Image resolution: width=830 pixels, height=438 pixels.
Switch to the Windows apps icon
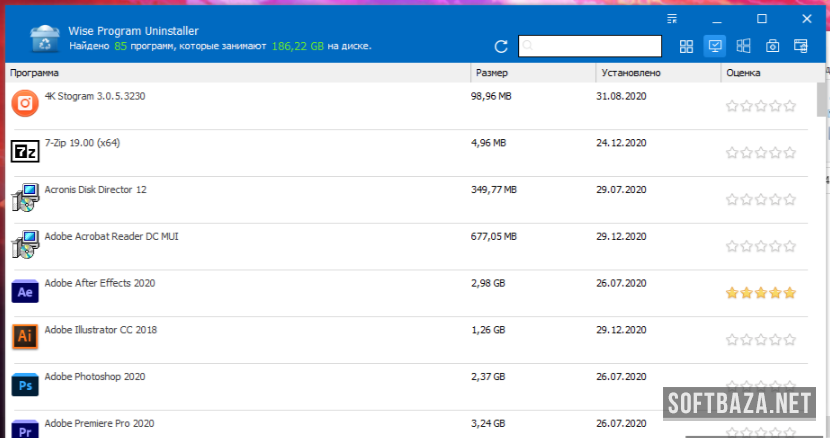743,46
